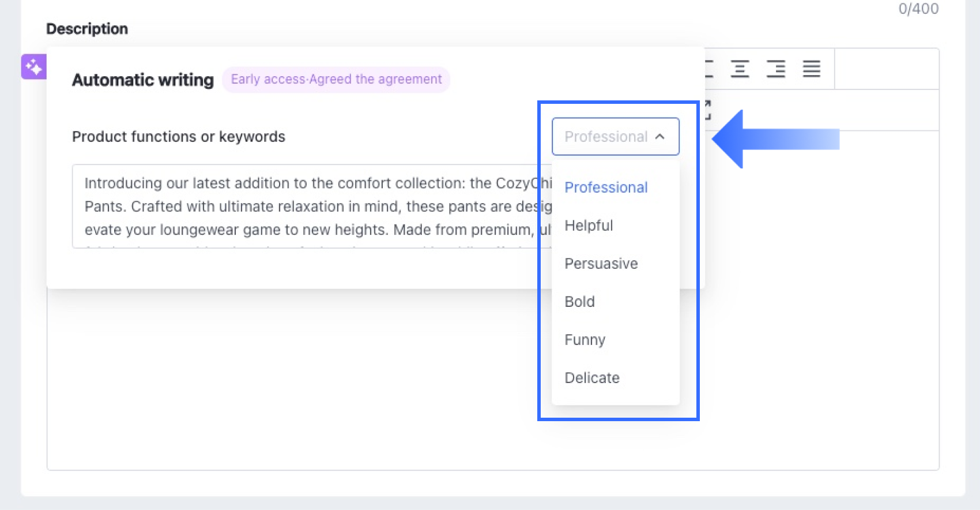Click the Description field label
This screenshot has height=510, width=980.
[87, 29]
